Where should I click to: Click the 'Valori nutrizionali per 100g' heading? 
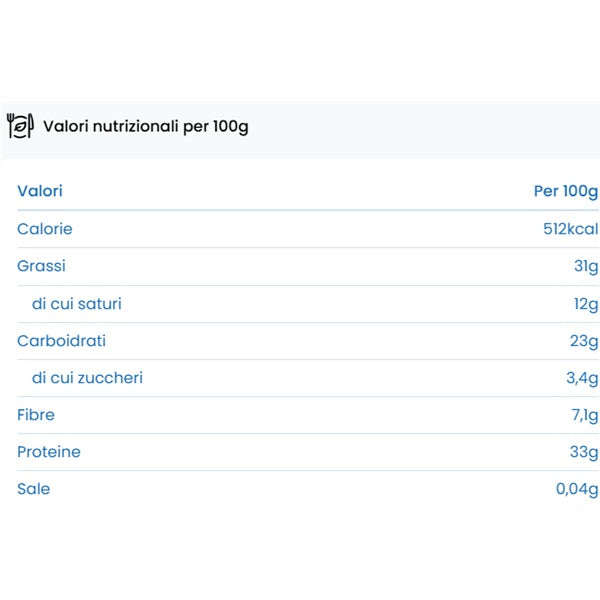pos(145,127)
